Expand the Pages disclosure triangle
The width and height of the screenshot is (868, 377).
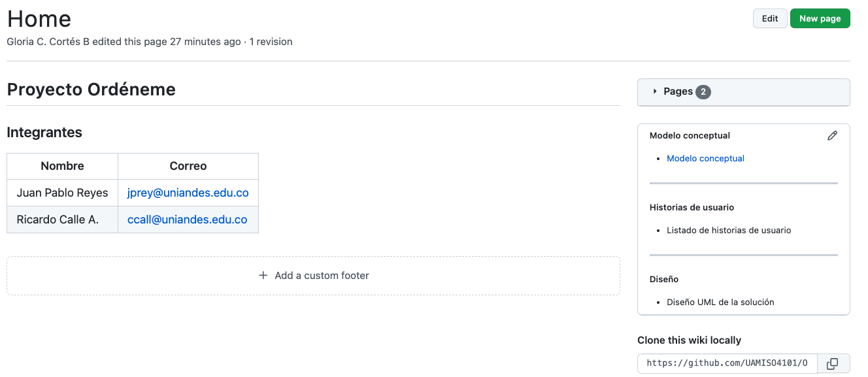coord(655,91)
